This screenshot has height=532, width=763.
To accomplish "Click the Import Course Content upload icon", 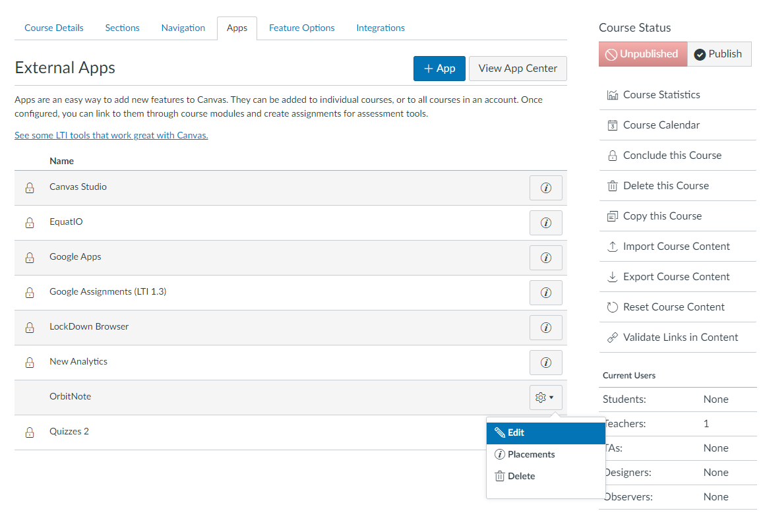I will pos(613,247).
